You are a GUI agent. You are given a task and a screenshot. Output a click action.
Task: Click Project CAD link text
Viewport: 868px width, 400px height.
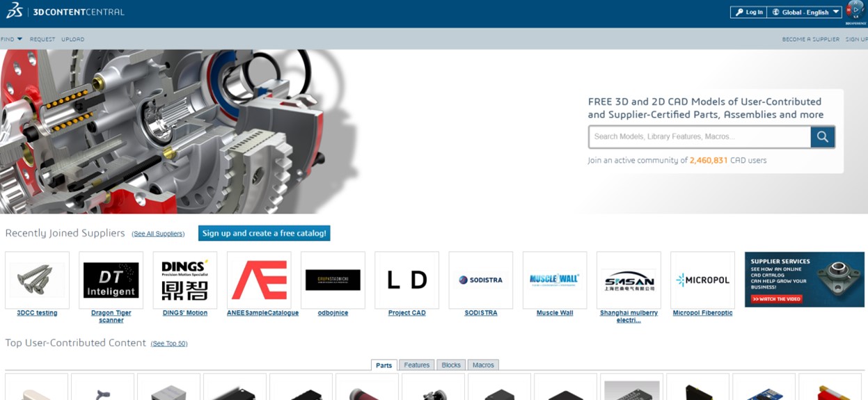407,313
